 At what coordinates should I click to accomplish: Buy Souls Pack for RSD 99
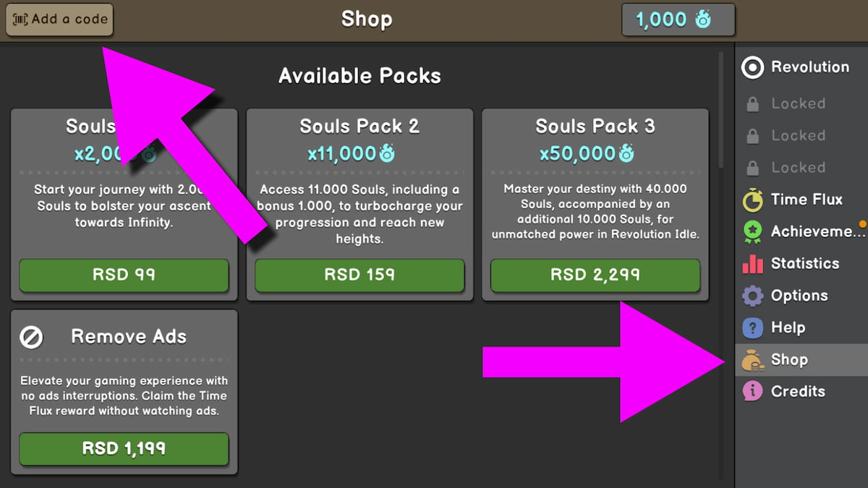pos(123,275)
